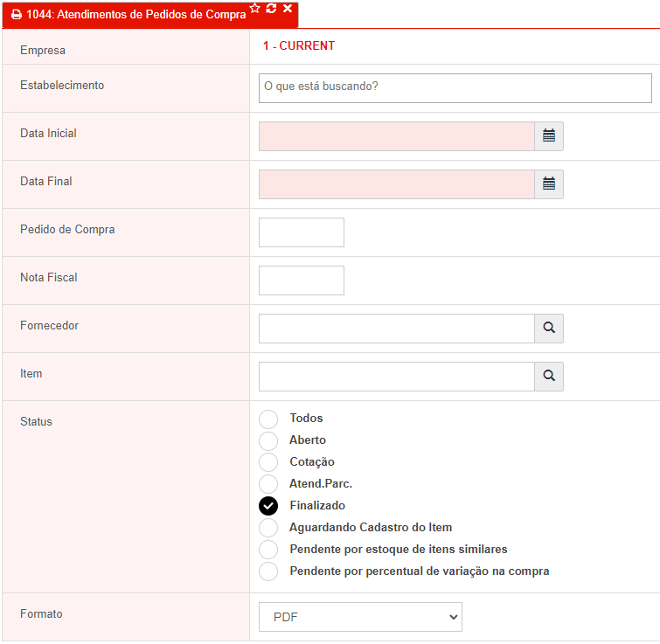
Task: Click the printer icon in the tab title
Action: click(17, 15)
